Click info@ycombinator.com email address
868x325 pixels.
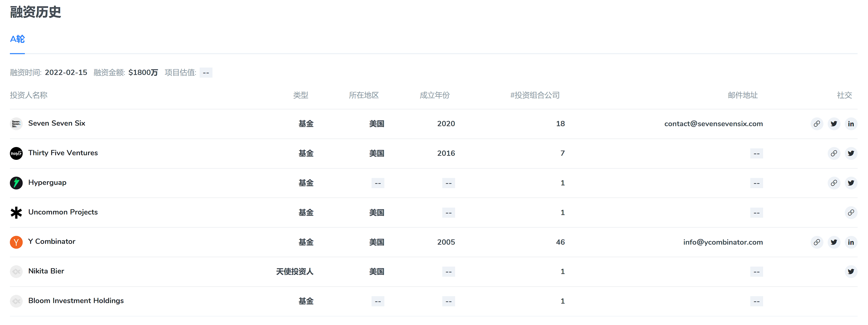point(723,243)
